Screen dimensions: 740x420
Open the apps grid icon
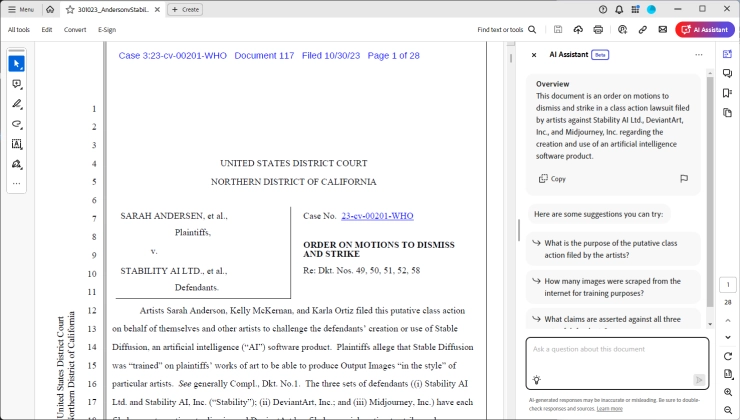[x=635, y=9]
